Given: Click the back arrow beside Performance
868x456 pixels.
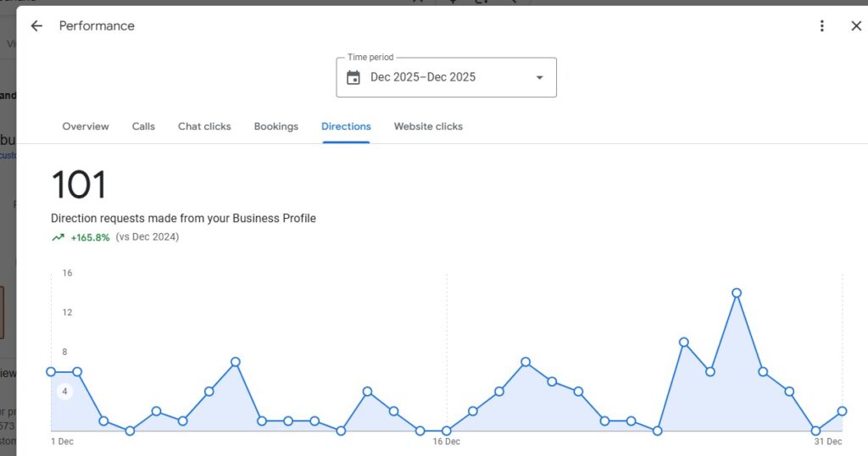Looking at the screenshot, I should pos(36,26).
